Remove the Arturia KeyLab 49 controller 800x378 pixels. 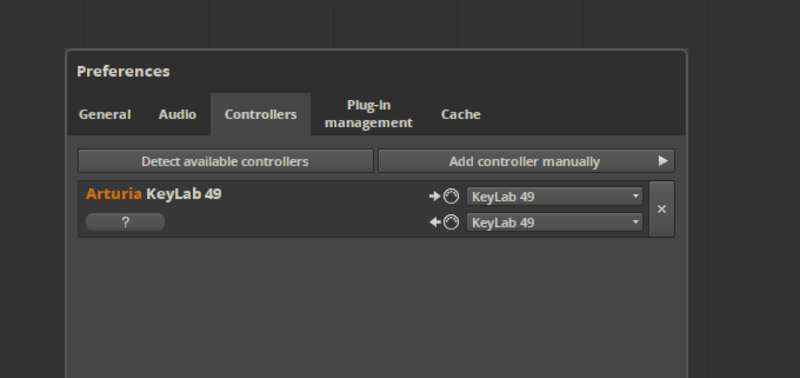tap(662, 209)
